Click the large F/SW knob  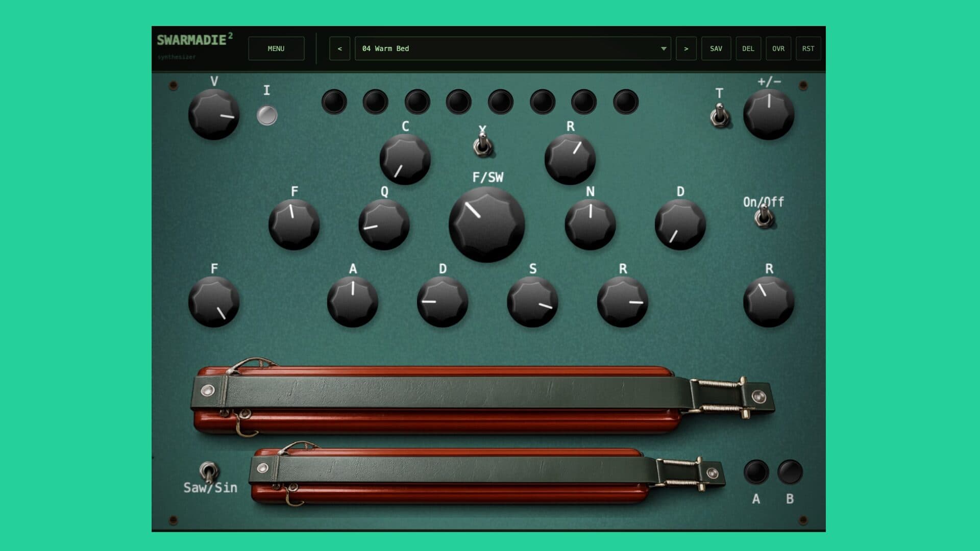pyautogui.click(x=487, y=224)
